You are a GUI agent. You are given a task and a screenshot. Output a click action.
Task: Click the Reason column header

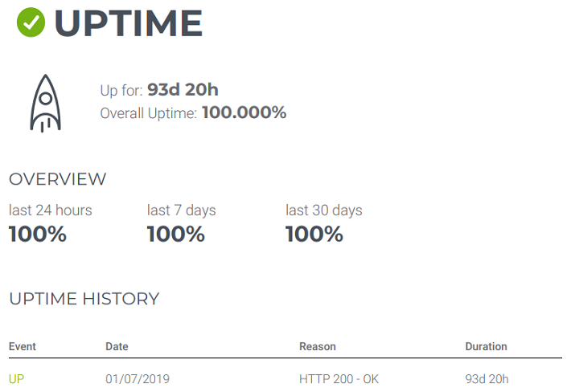(318, 346)
